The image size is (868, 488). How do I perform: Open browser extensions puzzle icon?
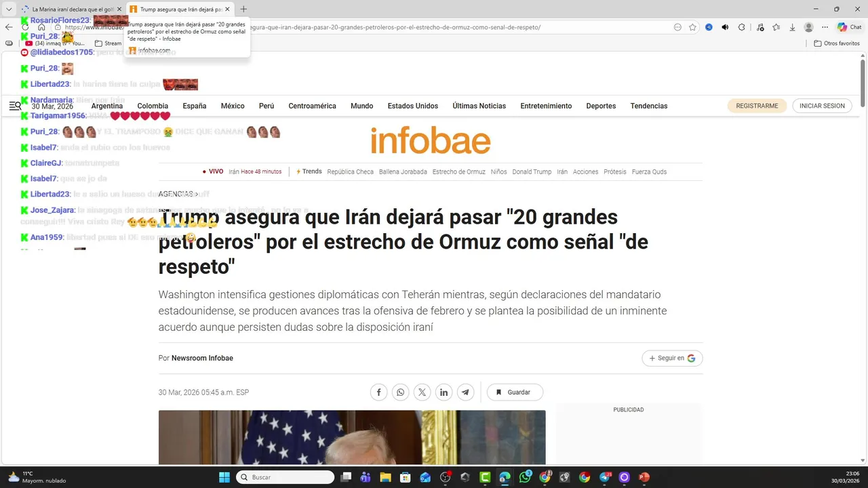[741, 27]
